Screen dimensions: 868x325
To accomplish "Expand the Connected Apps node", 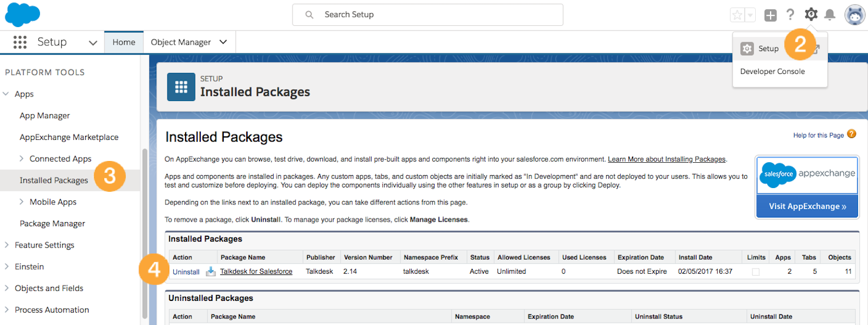I will [x=22, y=159].
